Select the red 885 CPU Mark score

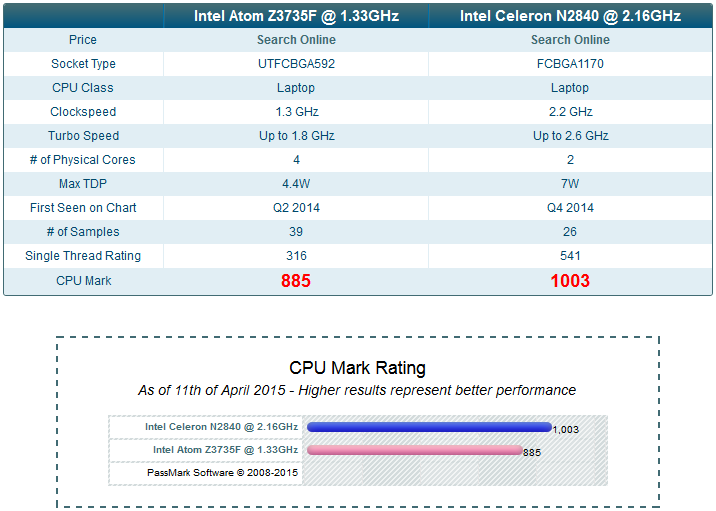pos(296,281)
